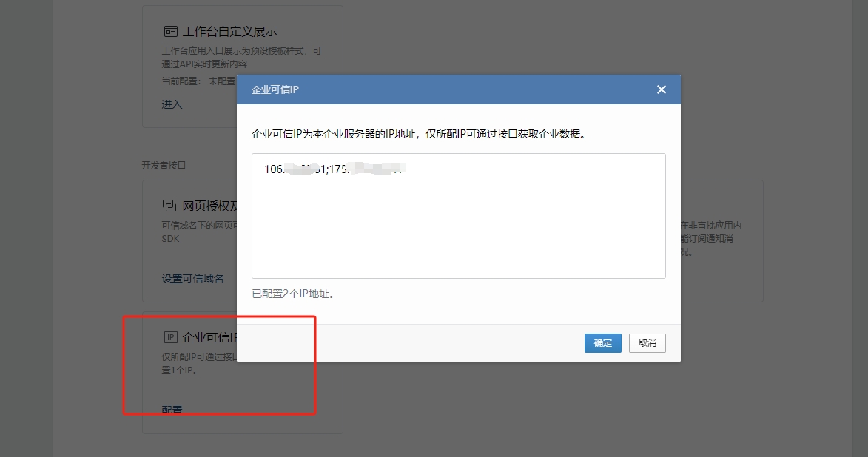Image resolution: width=868 pixels, height=457 pixels.
Task: Open the 设置可信域名 link
Action: pos(192,279)
